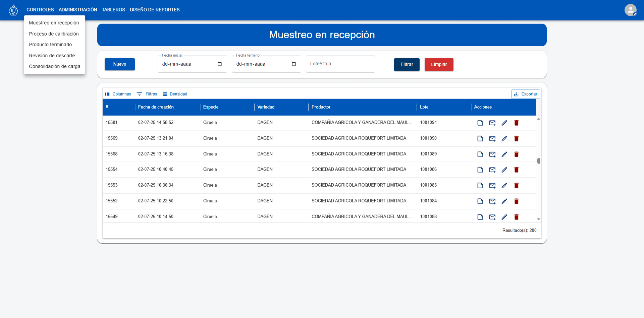
Task: Sort by Productor column header
Action: [321, 107]
